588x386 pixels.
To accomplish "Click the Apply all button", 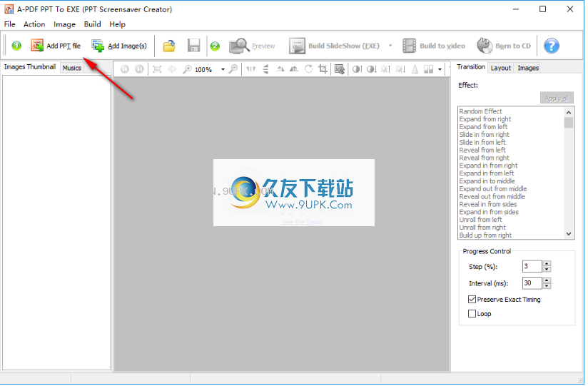I will point(557,98).
